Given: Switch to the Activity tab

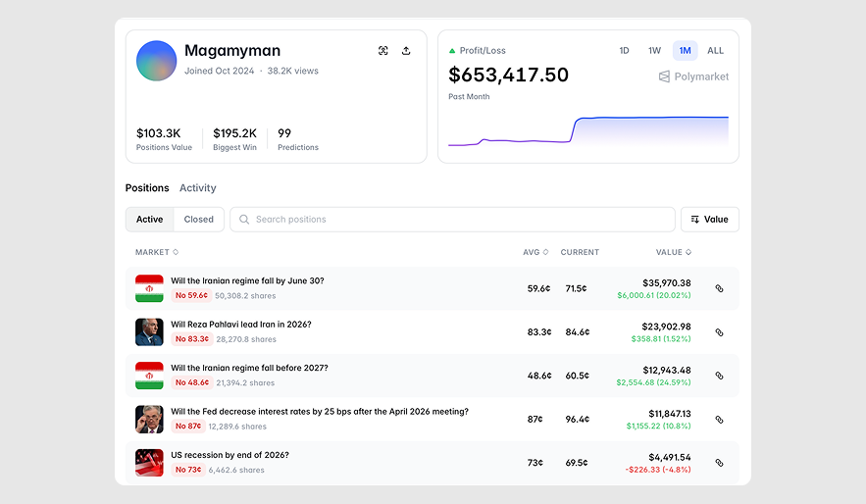Looking at the screenshot, I should tap(197, 188).
